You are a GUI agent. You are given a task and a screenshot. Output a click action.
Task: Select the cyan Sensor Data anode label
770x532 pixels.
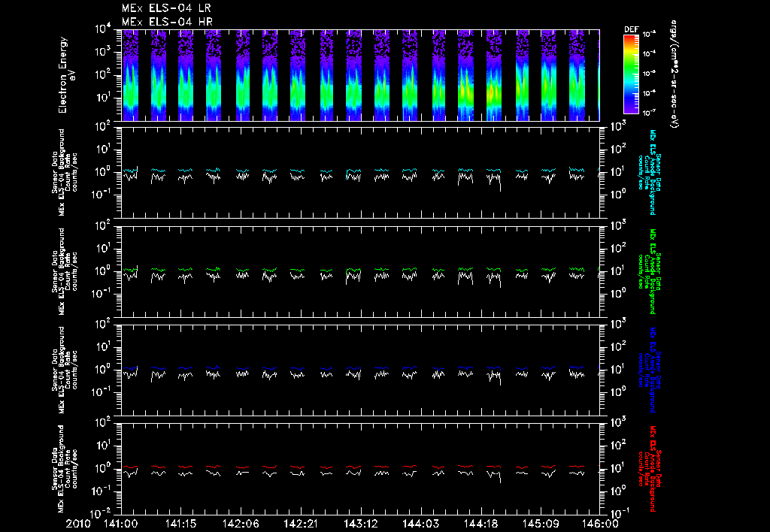point(649,172)
